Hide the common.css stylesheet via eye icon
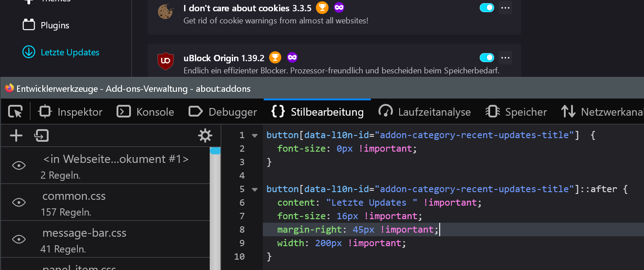 click(x=19, y=202)
